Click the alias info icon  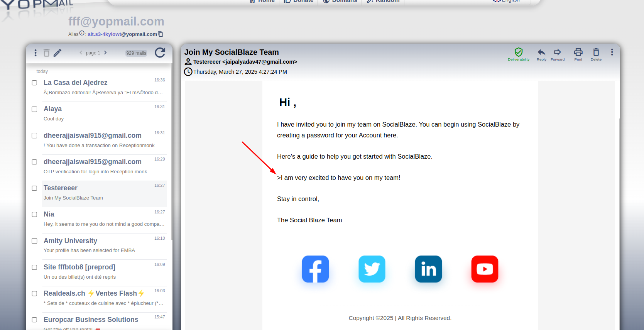[x=82, y=33]
